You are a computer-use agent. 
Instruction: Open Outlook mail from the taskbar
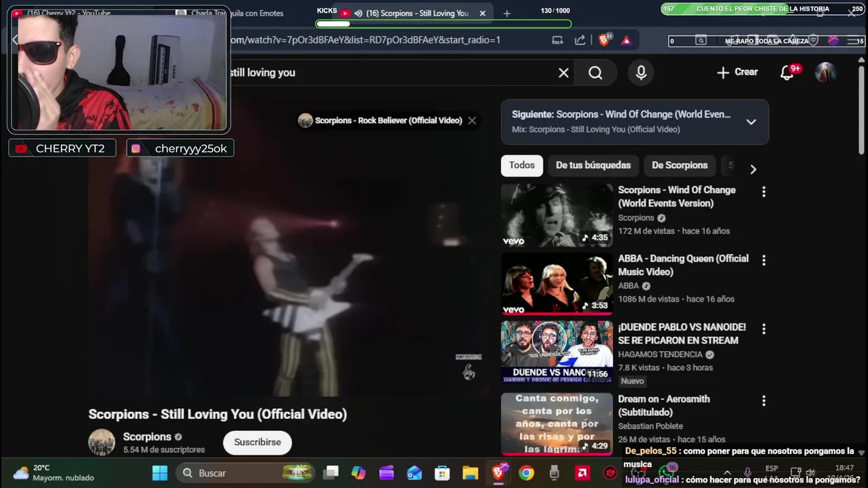coord(414,473)
